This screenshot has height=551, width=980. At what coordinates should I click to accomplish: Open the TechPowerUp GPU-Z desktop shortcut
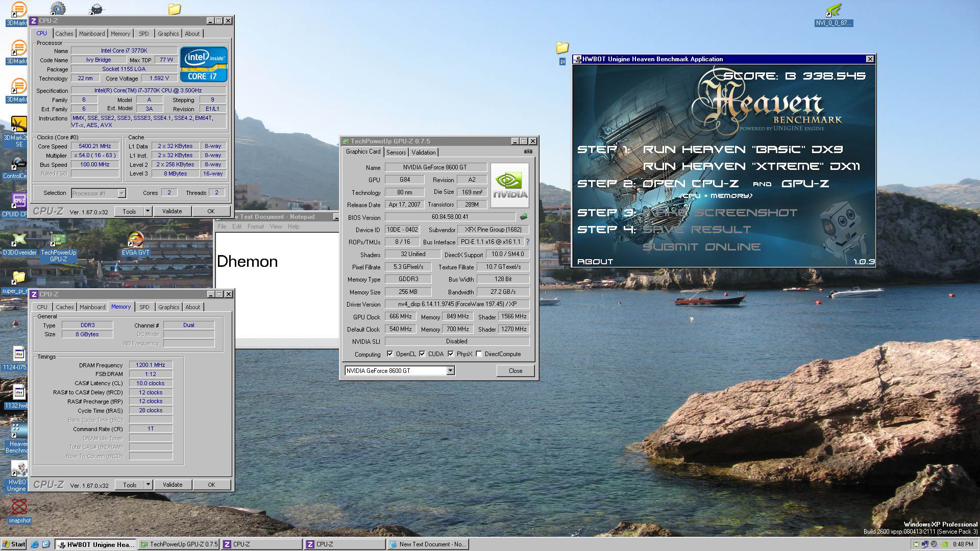[x=59, y=247]
